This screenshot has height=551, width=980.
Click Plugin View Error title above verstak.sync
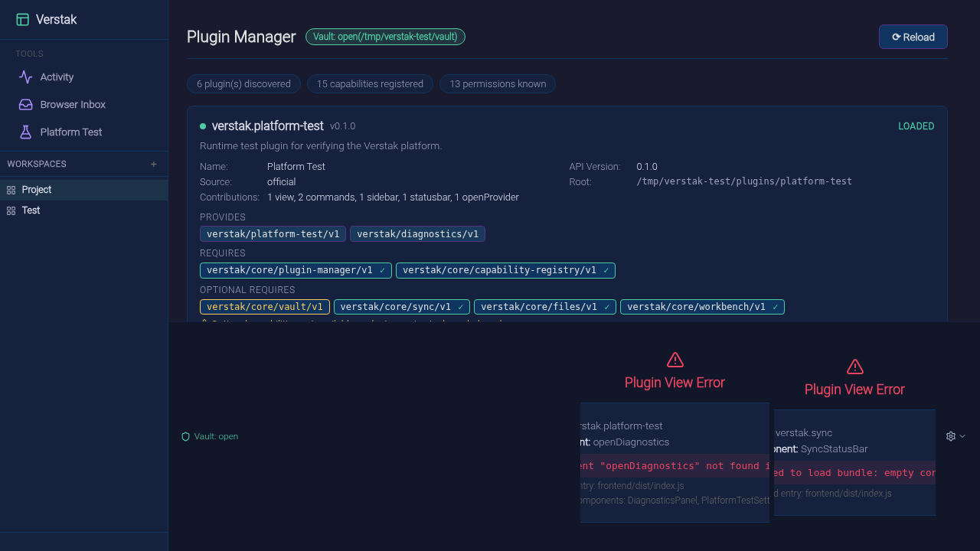click(854, 390)
